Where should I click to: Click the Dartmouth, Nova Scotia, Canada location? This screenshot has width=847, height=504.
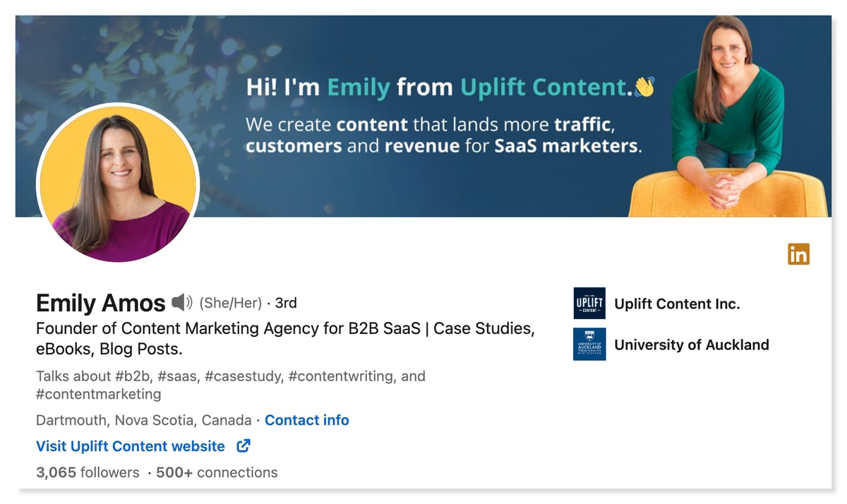[x=143, y=420]
